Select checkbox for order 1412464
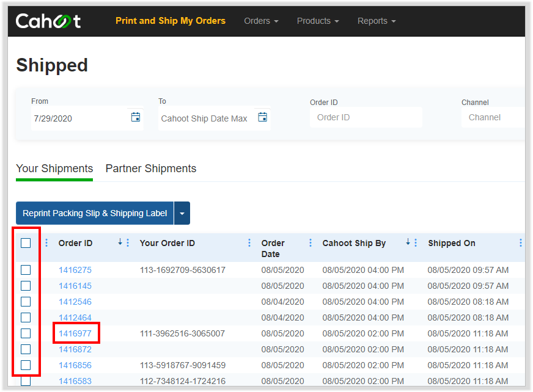The width and height of the screenshot is (533, 392). [x=26, y=318]
